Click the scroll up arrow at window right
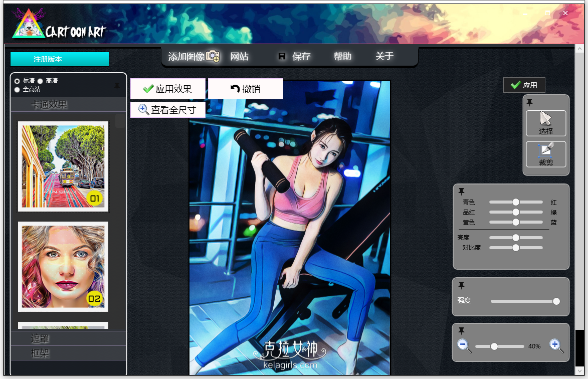The height and width of the screenshot is (379, 588). click(579, 48)
